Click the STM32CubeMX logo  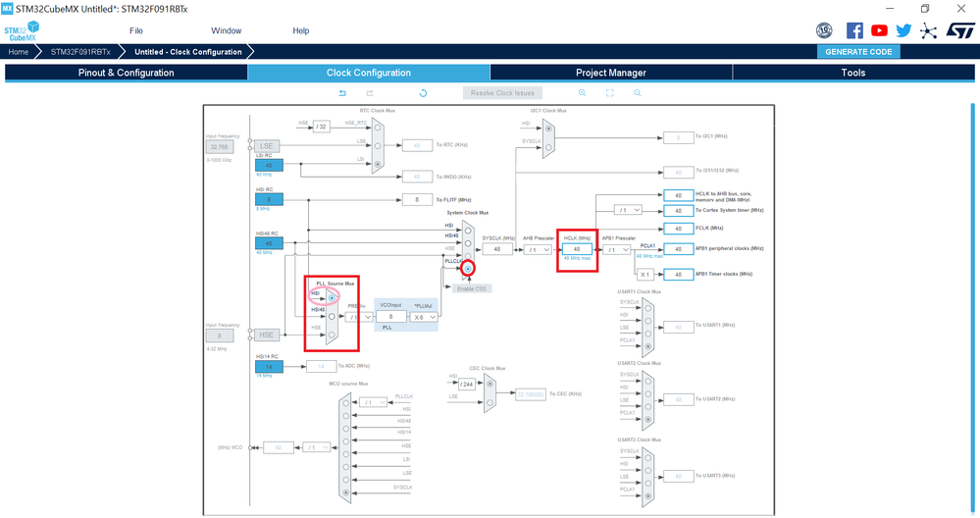click(x=22, y=31)
